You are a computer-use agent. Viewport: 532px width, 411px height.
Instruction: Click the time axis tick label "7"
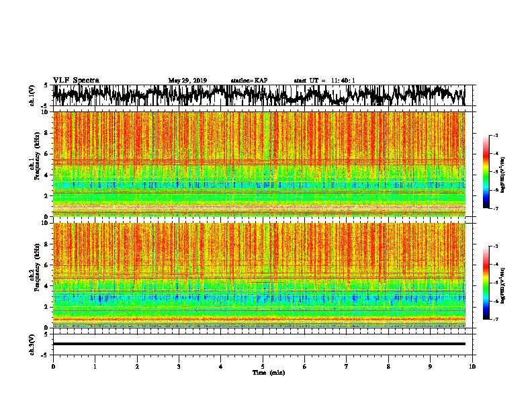[x=347, y=367]
